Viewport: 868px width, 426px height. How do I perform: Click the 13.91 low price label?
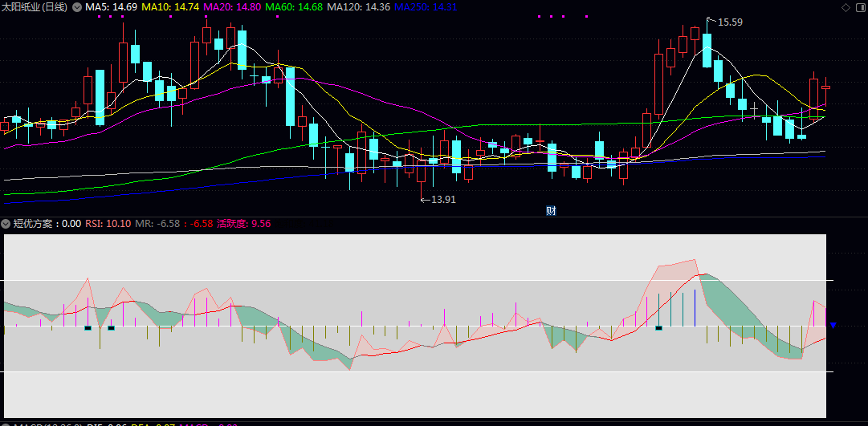pos(442,199)
